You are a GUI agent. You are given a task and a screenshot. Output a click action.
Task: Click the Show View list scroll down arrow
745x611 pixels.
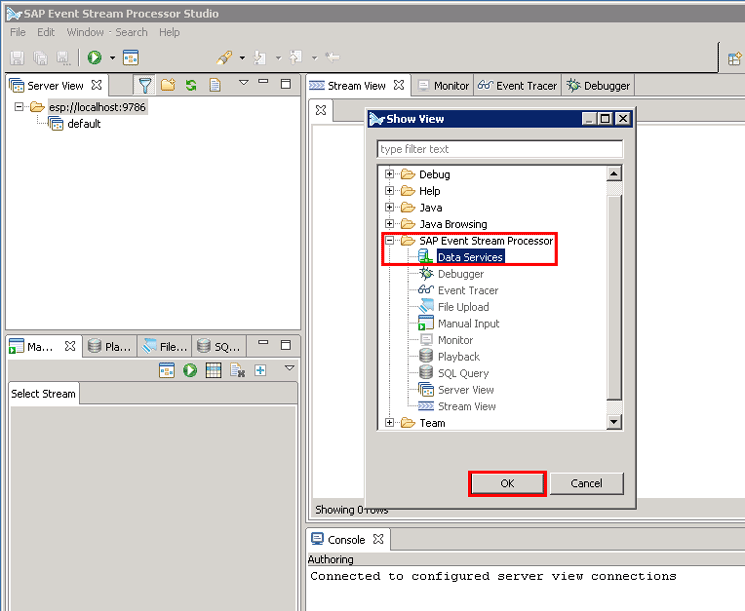tap(614, 422)
